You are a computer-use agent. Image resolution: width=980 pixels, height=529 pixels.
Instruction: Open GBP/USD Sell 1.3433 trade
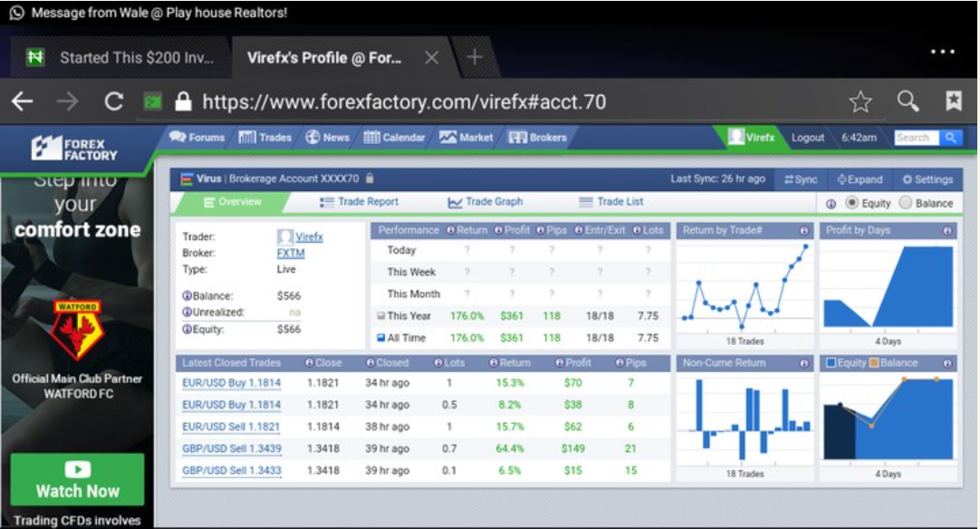[x=232, y=470]
